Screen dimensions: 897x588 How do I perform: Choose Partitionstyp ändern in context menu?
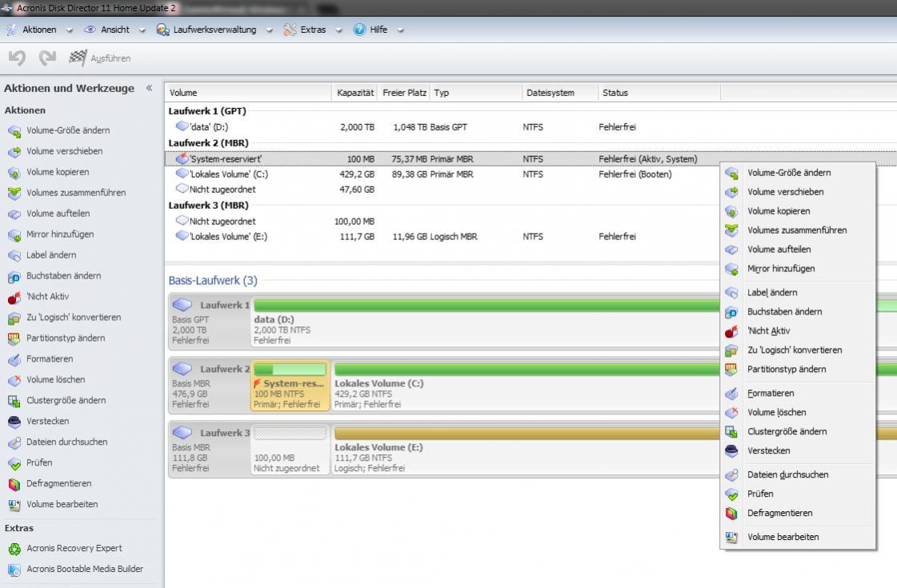(x=798, y=369)
